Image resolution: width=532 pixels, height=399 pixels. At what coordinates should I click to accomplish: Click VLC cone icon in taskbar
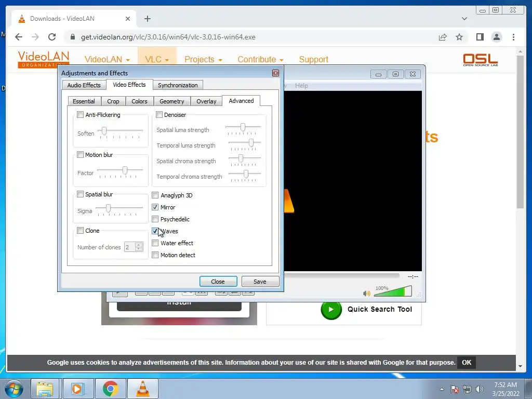click(x=143, y=389)
